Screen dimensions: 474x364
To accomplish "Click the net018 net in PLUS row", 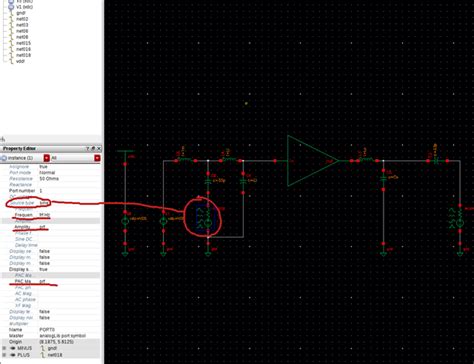I will point(55,355).
